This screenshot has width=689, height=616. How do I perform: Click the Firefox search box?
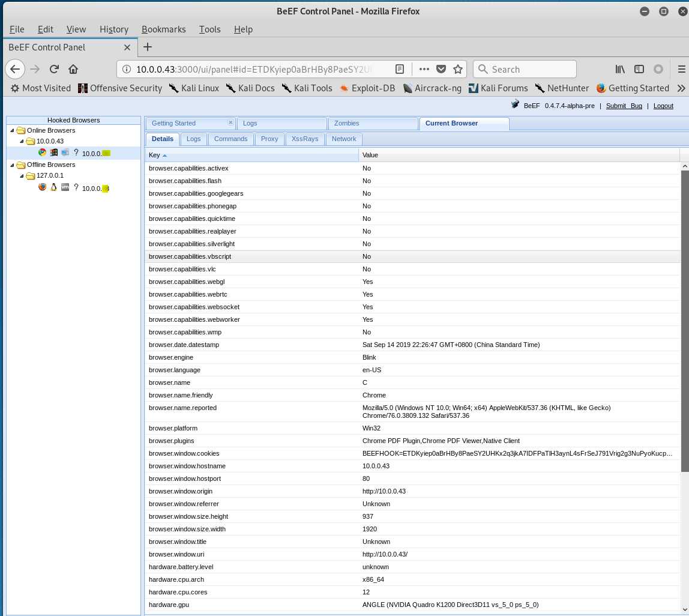tap(525, 69)
